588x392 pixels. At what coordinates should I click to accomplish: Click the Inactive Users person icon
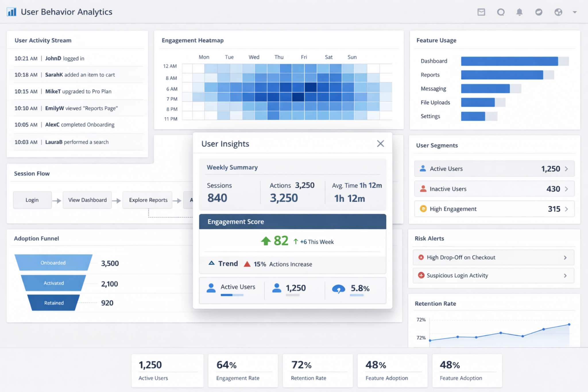[423, 189]
